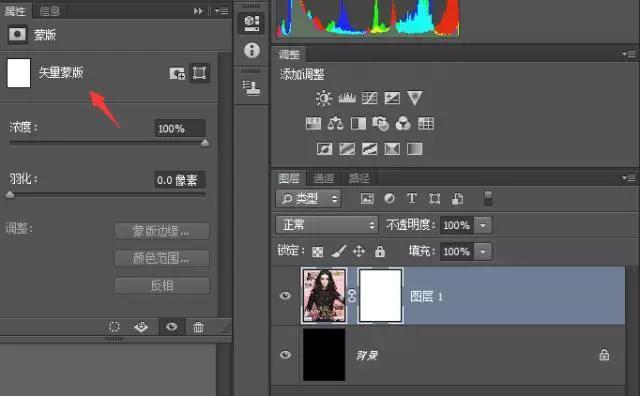Click the 反相 button
This screenshot has height=396, width=640.
coord(162,285)
